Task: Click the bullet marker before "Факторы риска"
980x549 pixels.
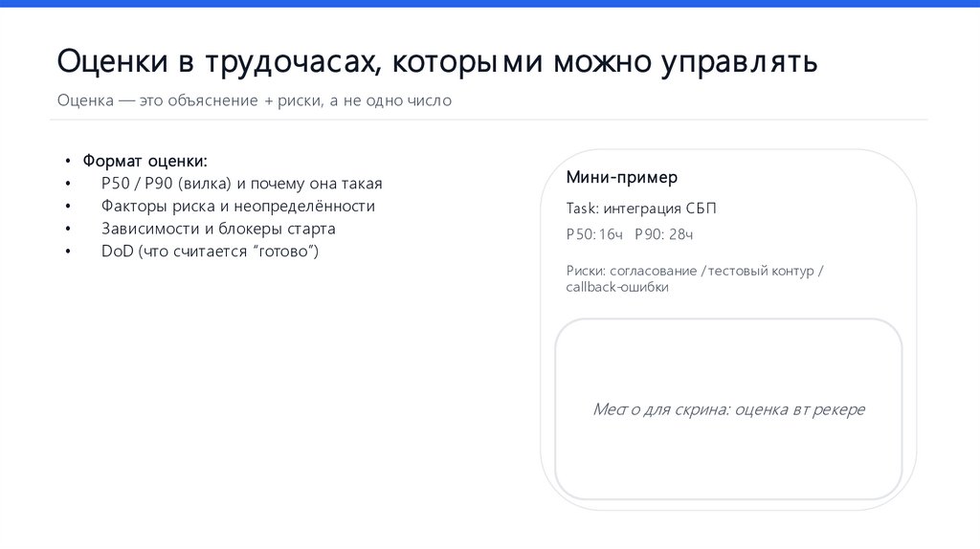Action: (x=69, y=207)
